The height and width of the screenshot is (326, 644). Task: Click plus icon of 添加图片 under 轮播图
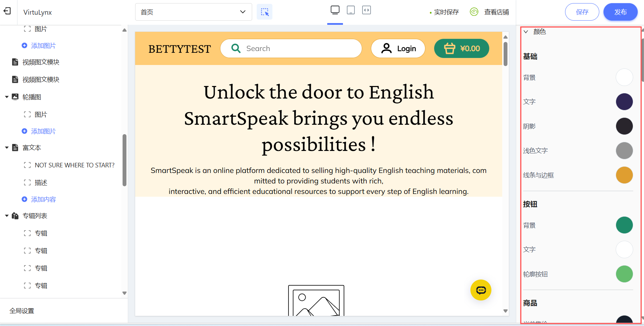[24, 131]
